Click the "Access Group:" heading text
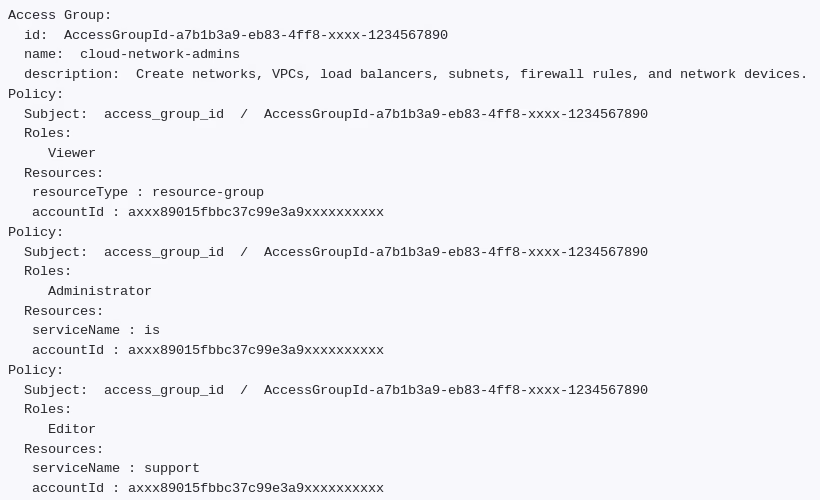 point(60,15)
